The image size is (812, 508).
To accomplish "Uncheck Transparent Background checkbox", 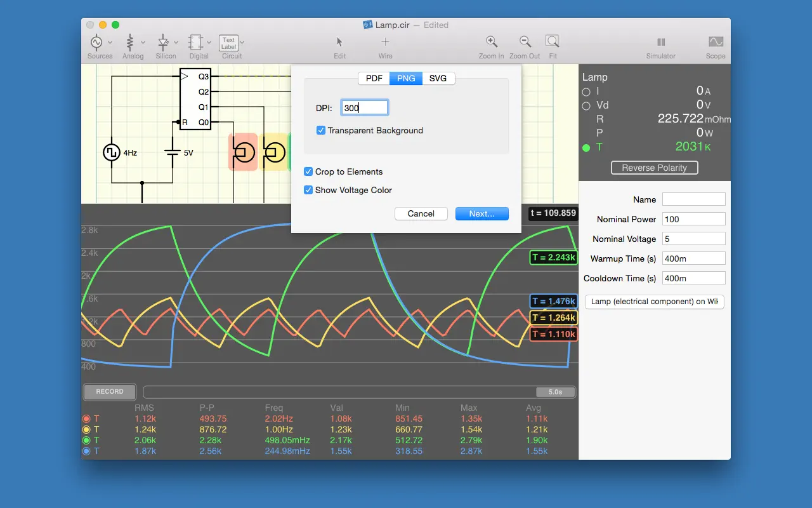I will click(x=321, y=130).
